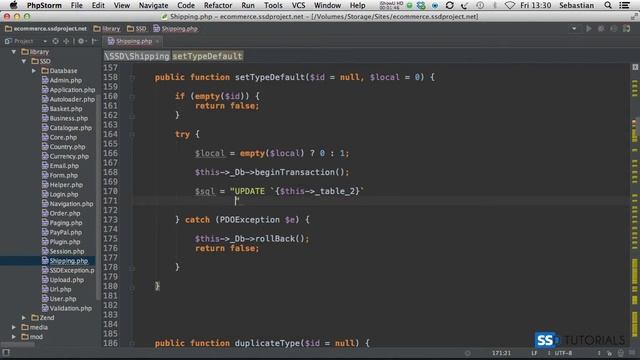Select Catalogue.php file
Image resolution: width=640 pixels, height=360 pixels.
(x=67, y=128)
